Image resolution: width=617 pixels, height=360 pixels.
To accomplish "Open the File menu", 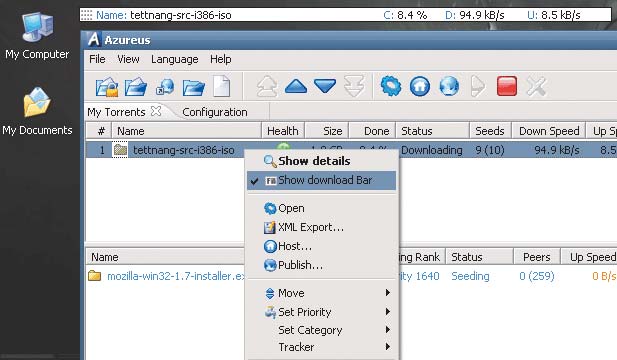I will pyautogui.click(x=97, y=59).
